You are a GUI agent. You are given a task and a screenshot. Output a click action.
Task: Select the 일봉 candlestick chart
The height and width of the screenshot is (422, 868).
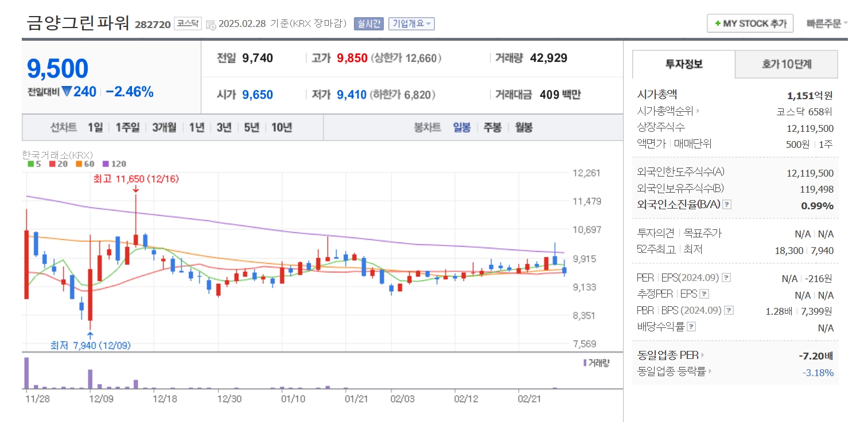462,127
